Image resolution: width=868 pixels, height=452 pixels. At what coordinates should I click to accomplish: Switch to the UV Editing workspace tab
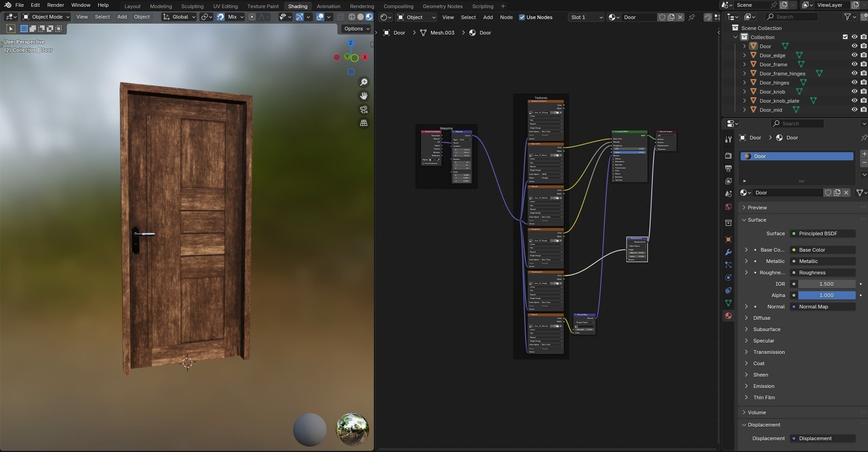click(x=225, y=6)
